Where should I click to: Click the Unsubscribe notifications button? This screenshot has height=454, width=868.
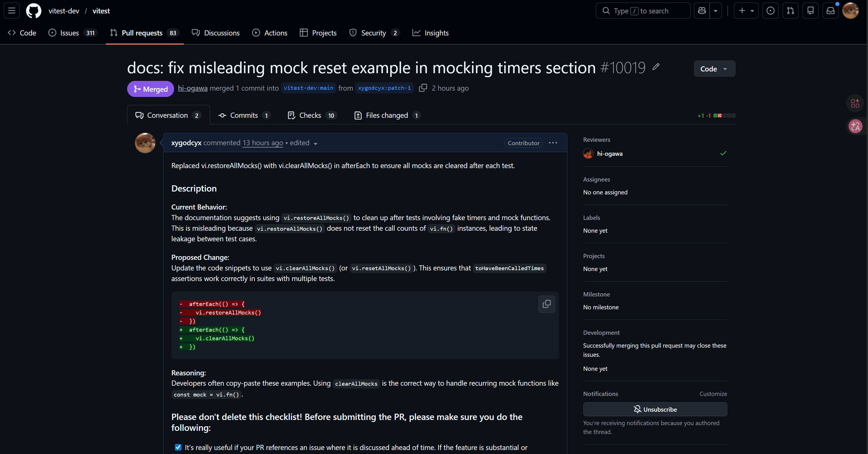(655, 409)
